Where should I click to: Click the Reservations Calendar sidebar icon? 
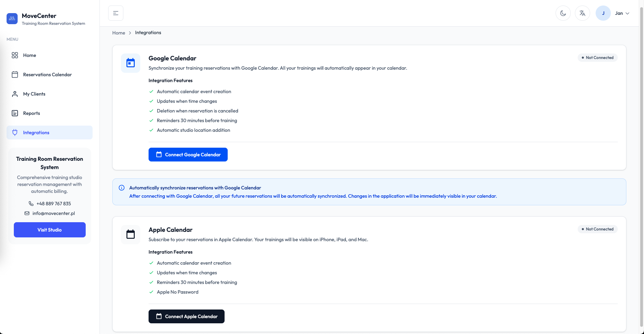pyautogui.click(x=15, y=75)
